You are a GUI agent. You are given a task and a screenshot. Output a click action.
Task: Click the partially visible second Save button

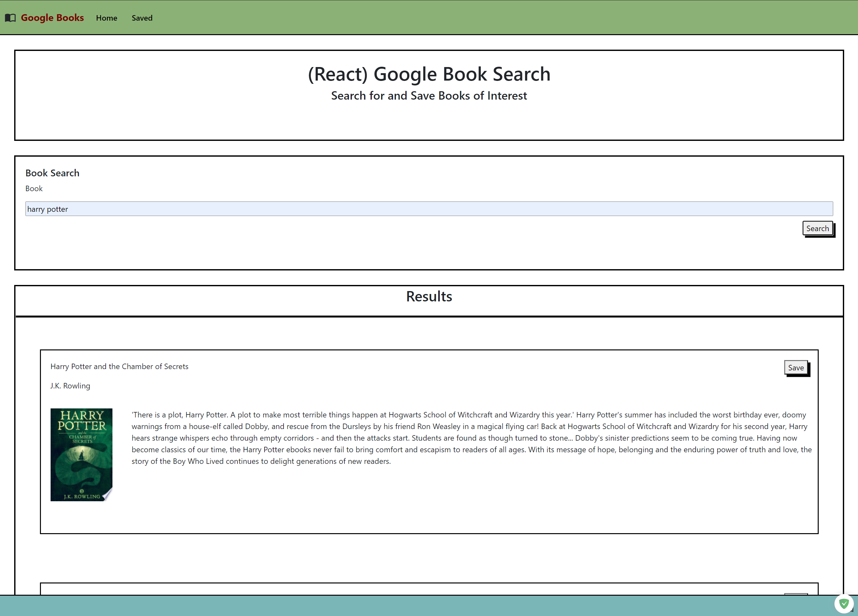click(x=795, y=594)
